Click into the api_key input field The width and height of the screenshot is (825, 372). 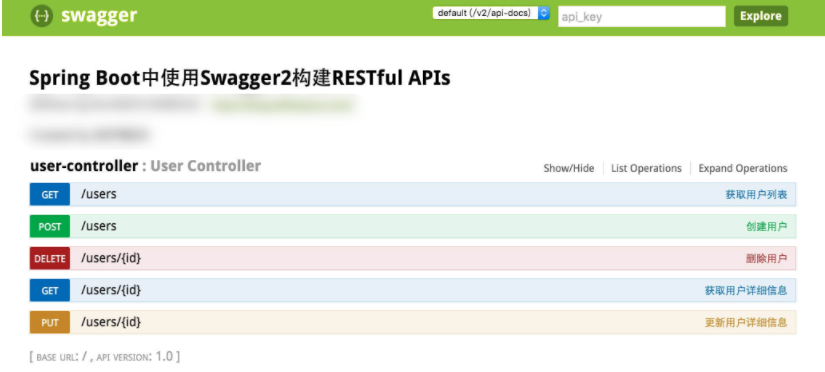point(642,16)
